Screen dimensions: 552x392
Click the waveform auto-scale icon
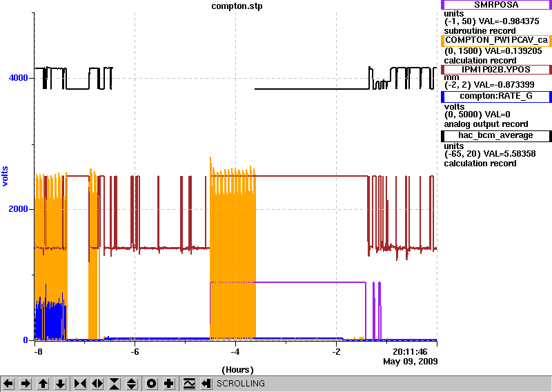pyautogui.click(x=189, y=383)
